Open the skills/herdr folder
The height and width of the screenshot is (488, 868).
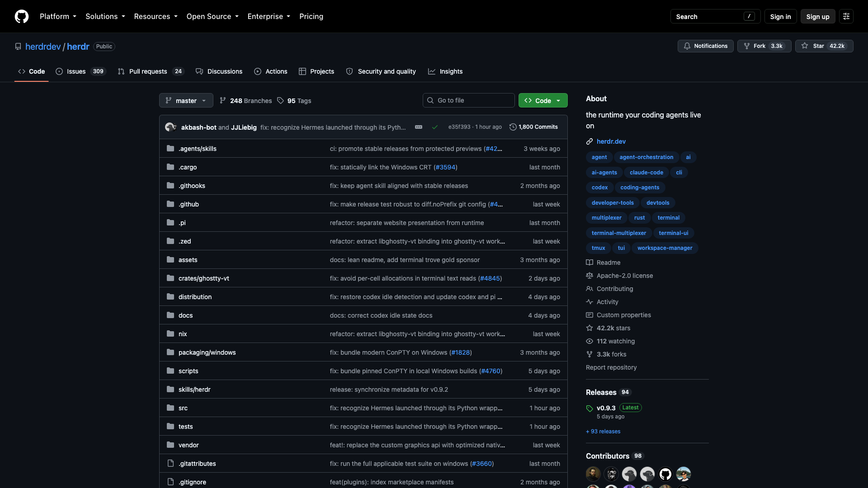click(x=194, y=389)
